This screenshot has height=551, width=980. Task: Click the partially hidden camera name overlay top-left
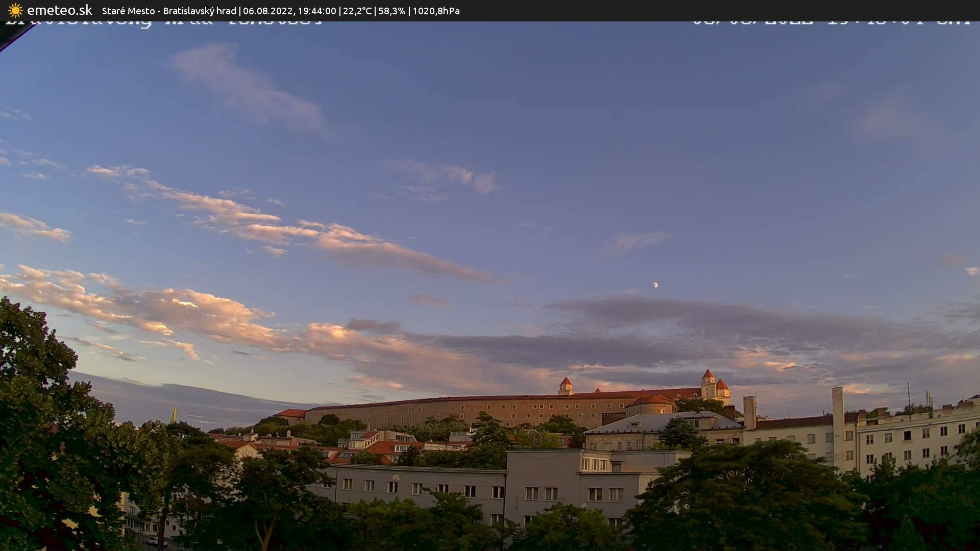163,22
